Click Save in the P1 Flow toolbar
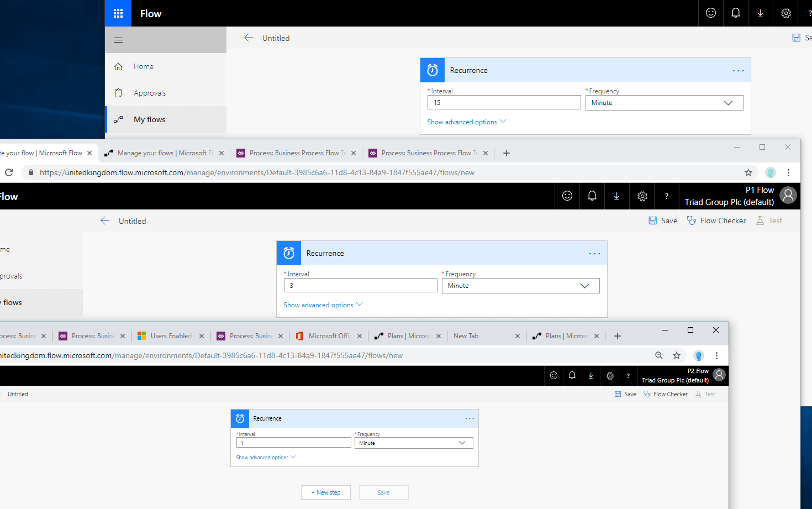Screen dimensions: 812x509 click(663, 221)
